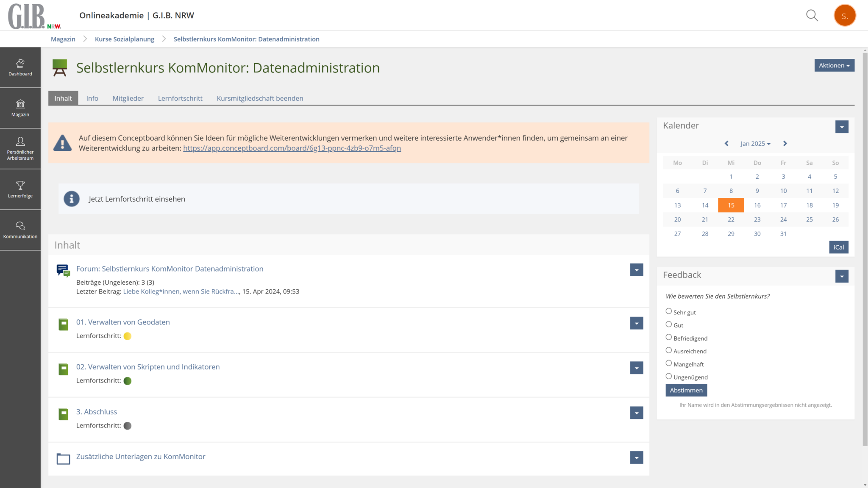Select day 31 in the calendar
The height and width of the screenshot is (488, 868).
click(783, 234)
